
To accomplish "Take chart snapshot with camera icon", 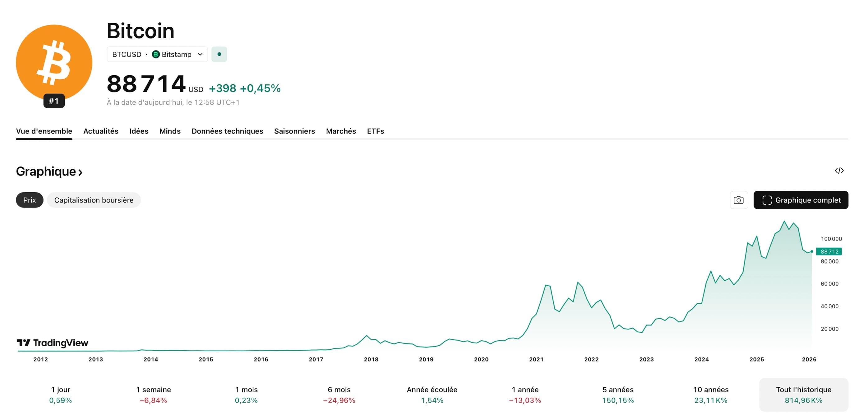I will (738, 200).
